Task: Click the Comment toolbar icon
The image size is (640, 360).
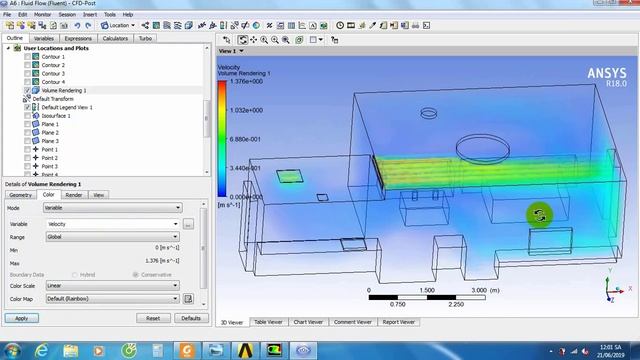Action: 313,25
